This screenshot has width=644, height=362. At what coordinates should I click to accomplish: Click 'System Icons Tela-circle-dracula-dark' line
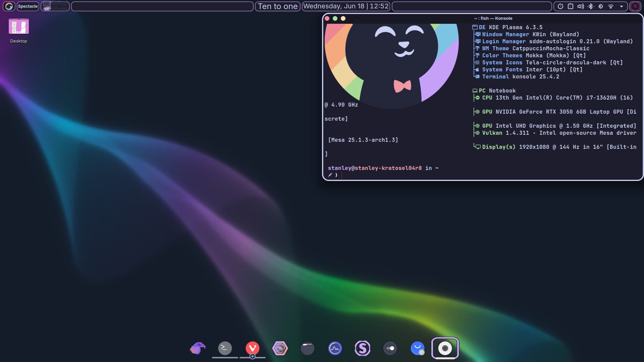pyautogui.click(x=548, y=62)
